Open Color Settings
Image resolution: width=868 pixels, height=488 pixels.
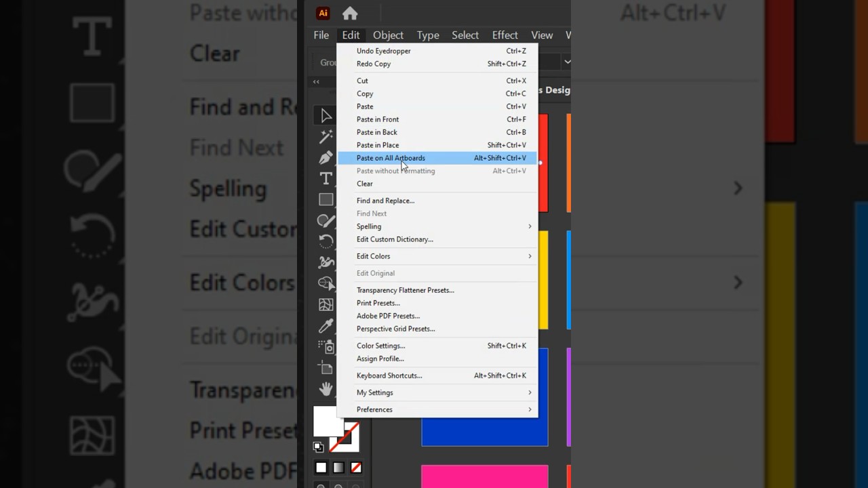(x=438, y=346)
